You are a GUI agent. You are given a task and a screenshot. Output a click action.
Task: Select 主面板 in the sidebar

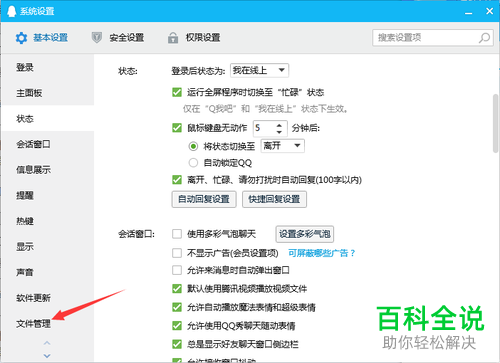48,93
